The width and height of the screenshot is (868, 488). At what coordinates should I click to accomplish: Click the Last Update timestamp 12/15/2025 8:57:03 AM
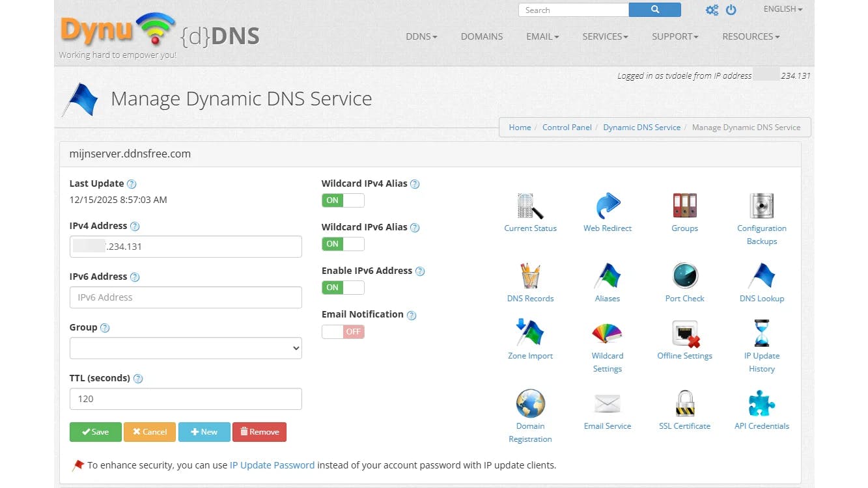(119, 200)
